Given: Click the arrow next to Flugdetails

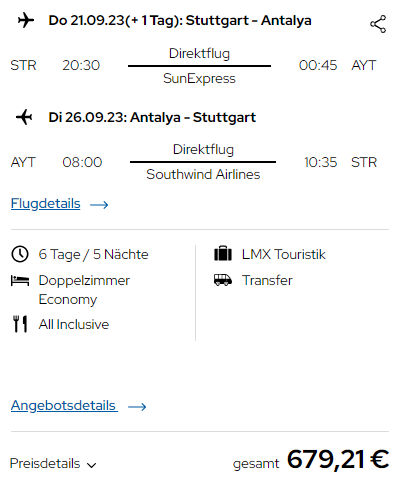Looking at the screenshot, I should pos(99,204).
